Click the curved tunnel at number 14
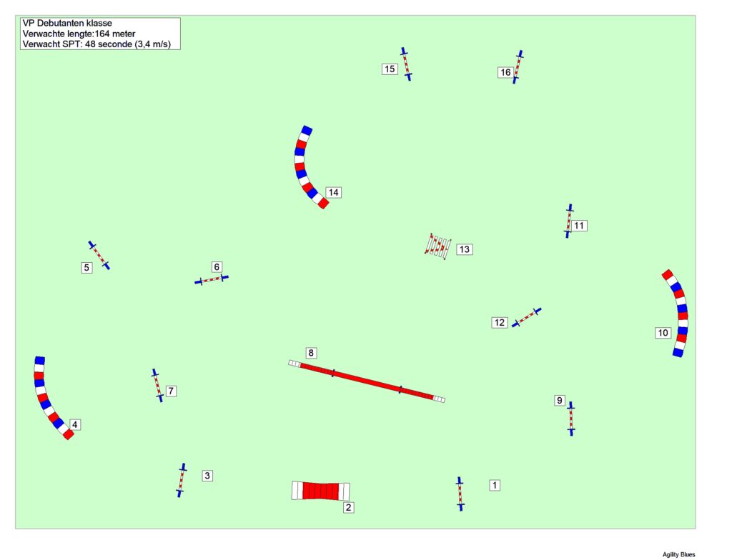Screen dimensions: 732x560 pos(302,166)
